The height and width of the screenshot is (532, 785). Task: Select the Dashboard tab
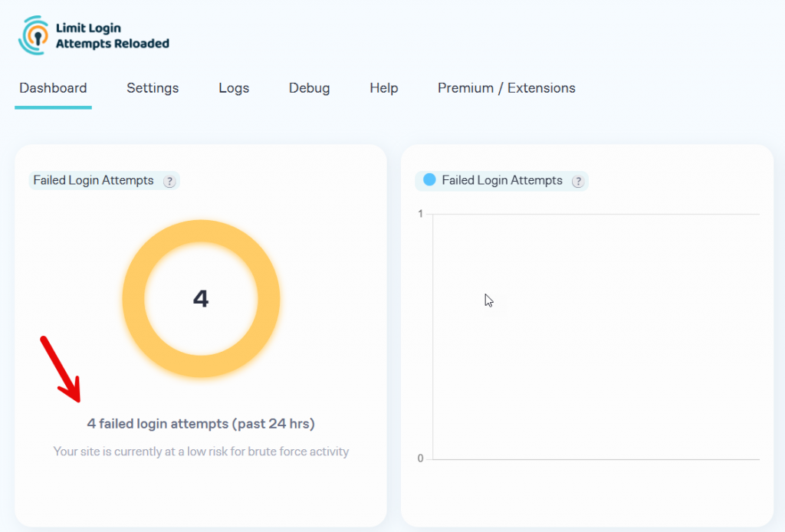53,88
